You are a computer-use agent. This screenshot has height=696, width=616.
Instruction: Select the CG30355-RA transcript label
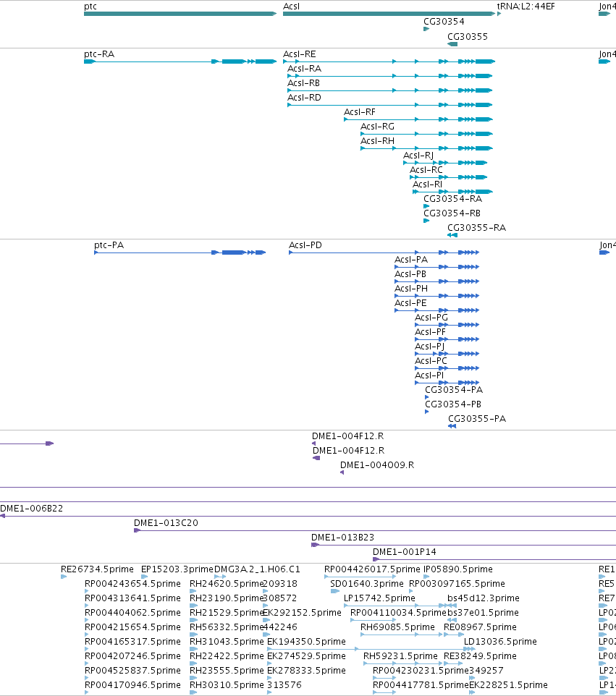click(476, 227)
